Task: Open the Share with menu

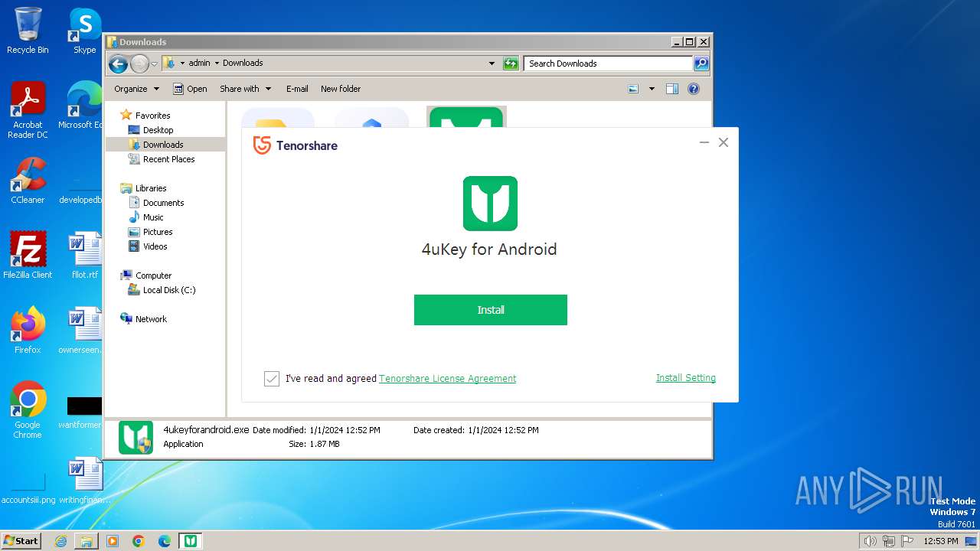Action: click(245, 89)
